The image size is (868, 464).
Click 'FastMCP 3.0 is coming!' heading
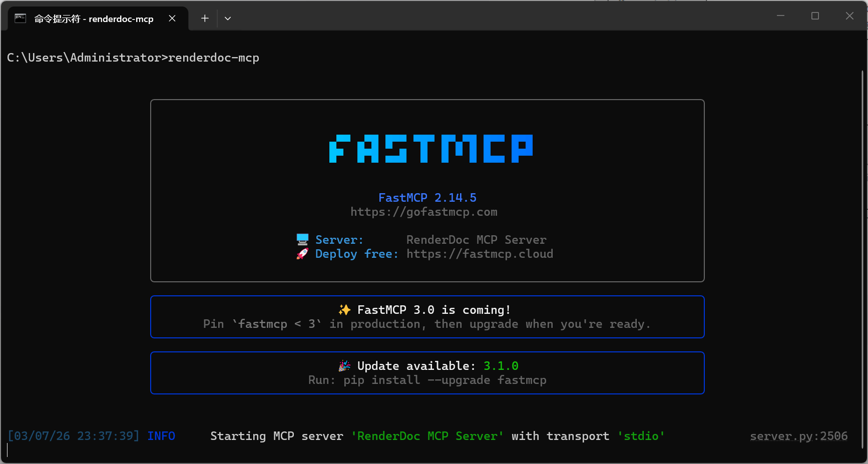[434, 310]
